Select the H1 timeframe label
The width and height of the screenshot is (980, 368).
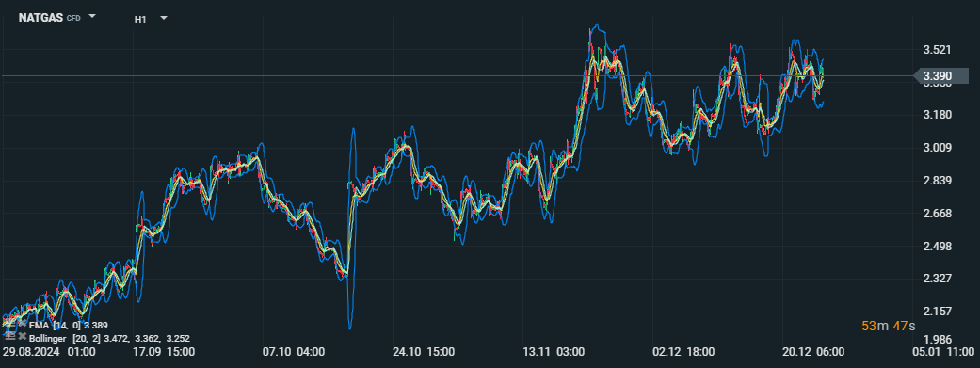click(140, 20)
